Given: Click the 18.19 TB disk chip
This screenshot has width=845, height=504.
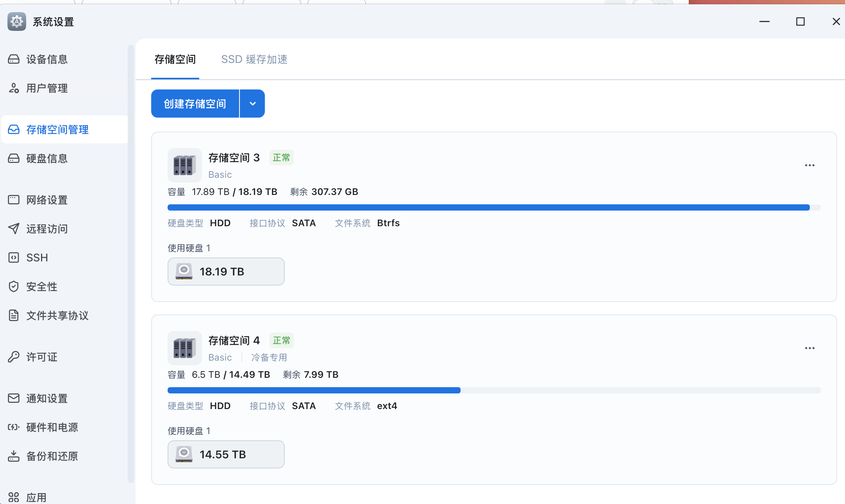Looking at the screenshot, I should point(226,272).
